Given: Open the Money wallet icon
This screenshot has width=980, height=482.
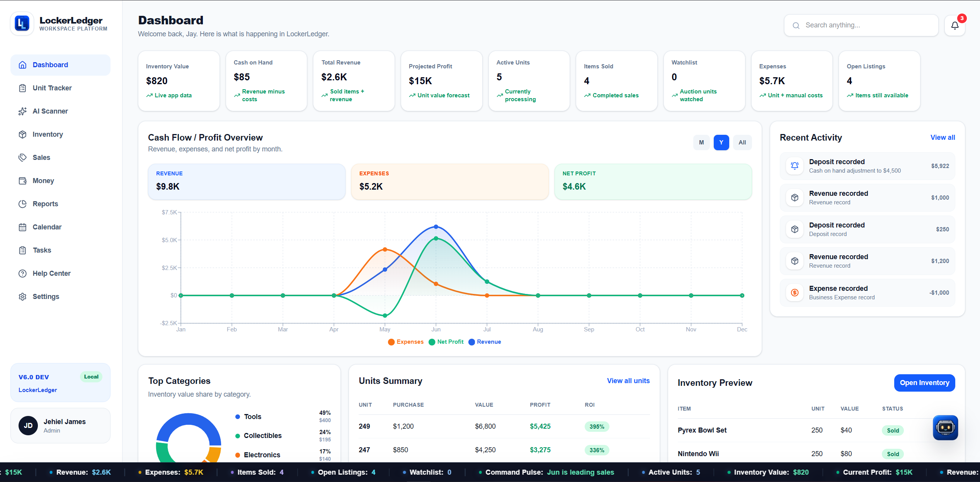Looking at the screenshot, I should [23, 181].
